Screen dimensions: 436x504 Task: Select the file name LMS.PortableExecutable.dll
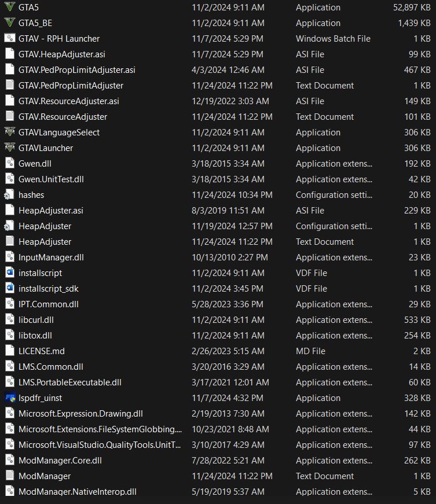pyautogui.click(x=70, y=382)
